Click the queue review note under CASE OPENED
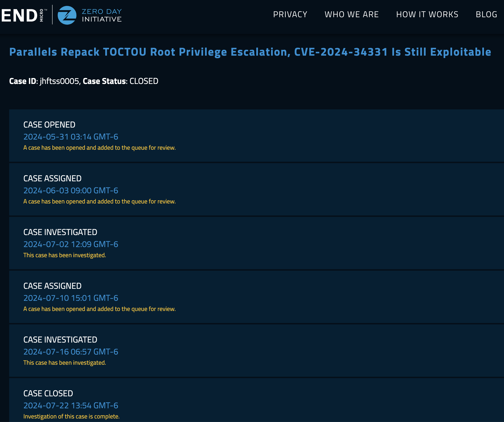 pos(99,148)
